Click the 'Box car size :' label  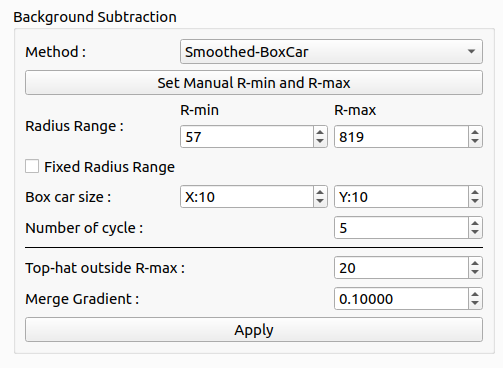(x=68, y=197)
